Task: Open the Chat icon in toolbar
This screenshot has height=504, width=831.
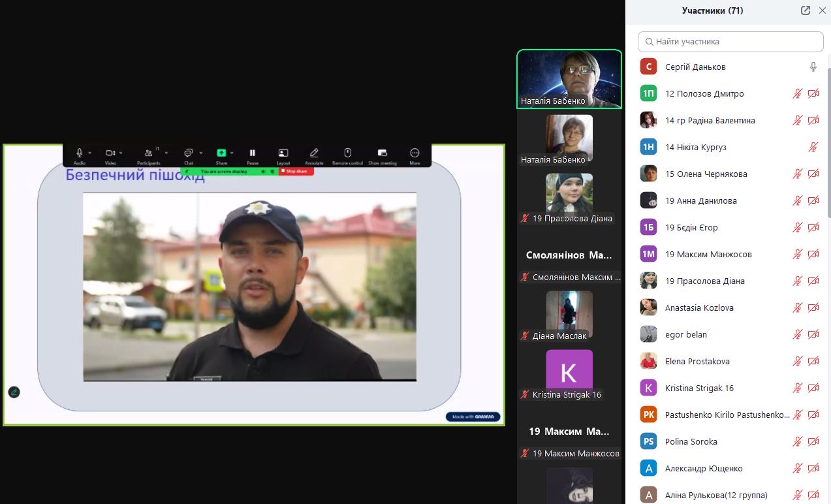Action: [188, 153]
